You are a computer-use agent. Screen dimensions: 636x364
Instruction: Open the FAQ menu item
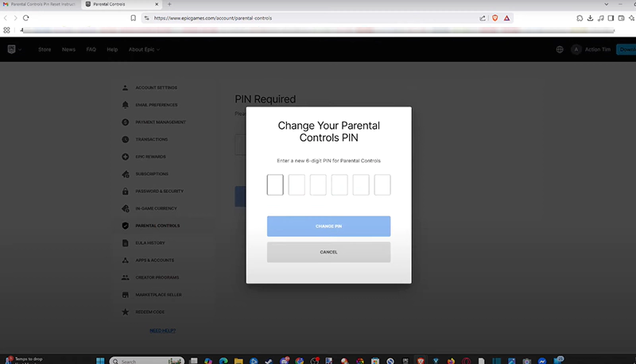tap(91, 49)
